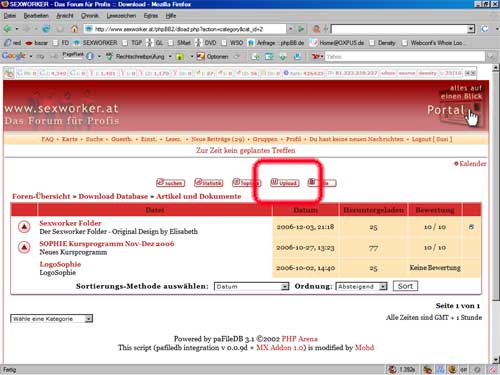Open the SOPHIE Kursprogramm Nov-Dez 2006 link

pos(107,244)
